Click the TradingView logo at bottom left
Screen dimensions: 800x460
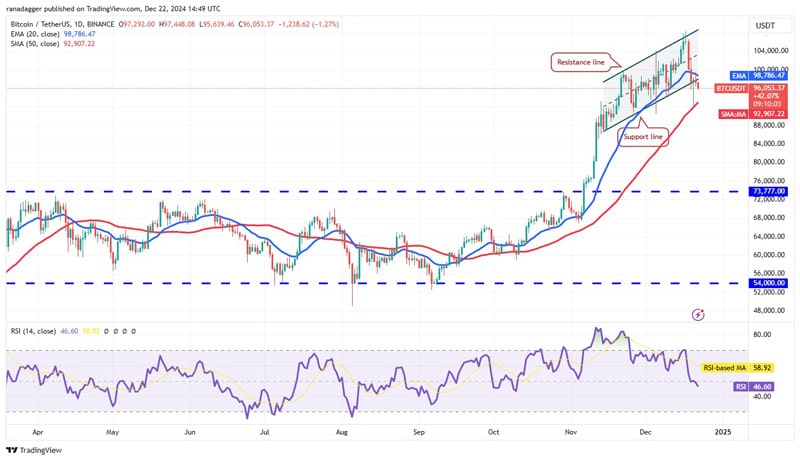pos(34,450)
